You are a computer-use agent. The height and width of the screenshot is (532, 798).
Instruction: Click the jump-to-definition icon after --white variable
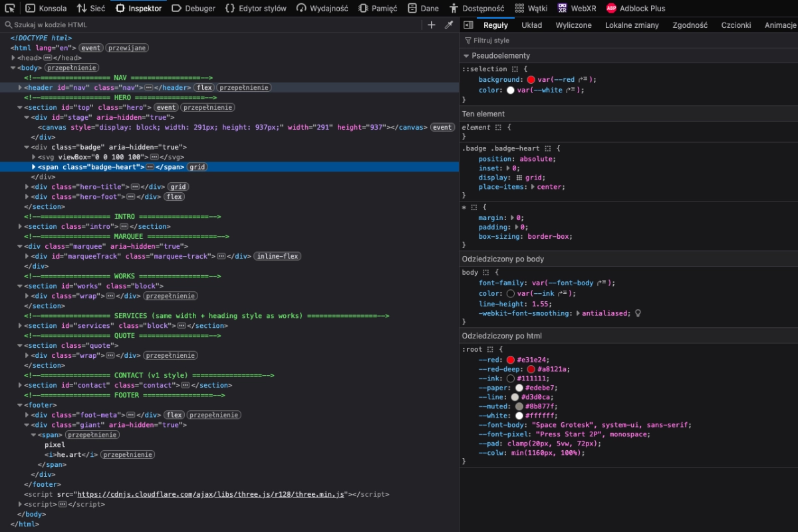point(569,90)
